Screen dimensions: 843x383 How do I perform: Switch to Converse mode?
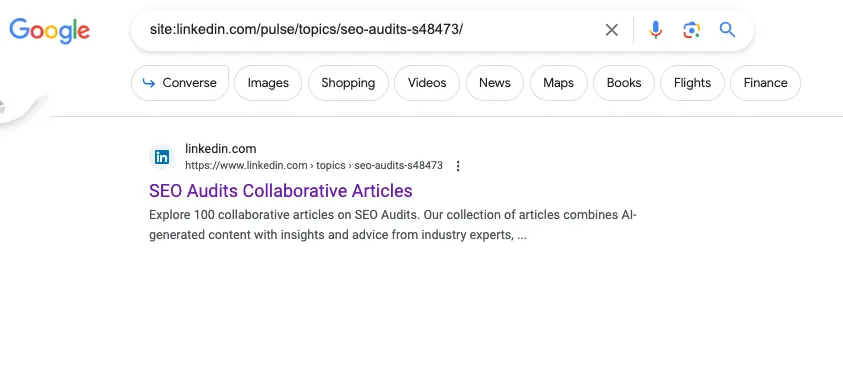(180, 83)
